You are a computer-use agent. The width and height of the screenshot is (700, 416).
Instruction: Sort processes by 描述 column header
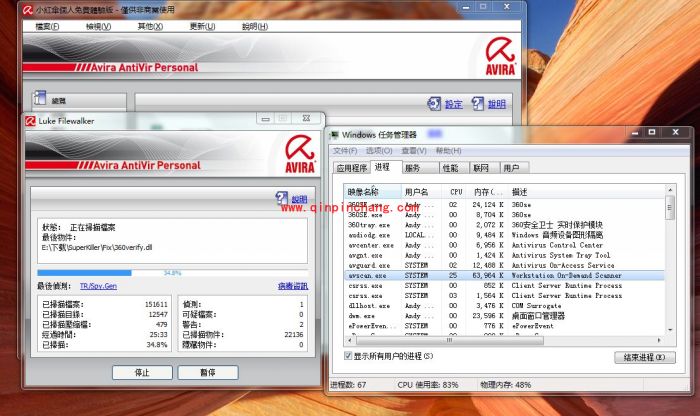click(x=586, y=192)
